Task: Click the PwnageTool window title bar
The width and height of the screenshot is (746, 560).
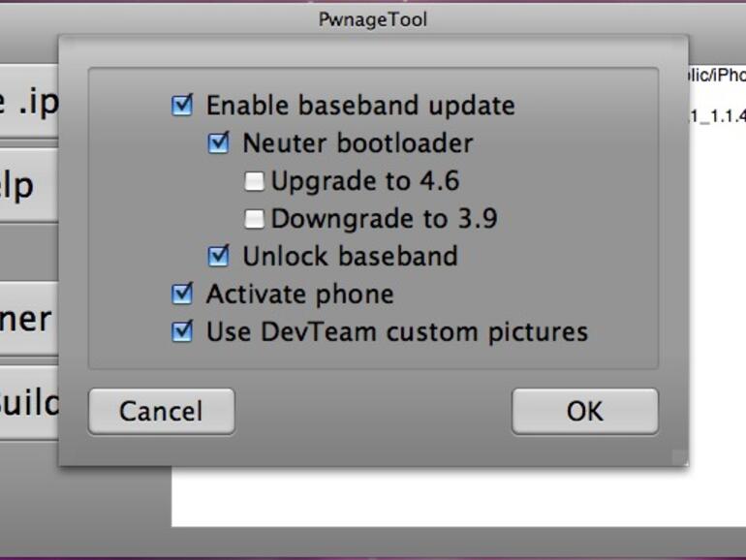Action: pos(373,19)
